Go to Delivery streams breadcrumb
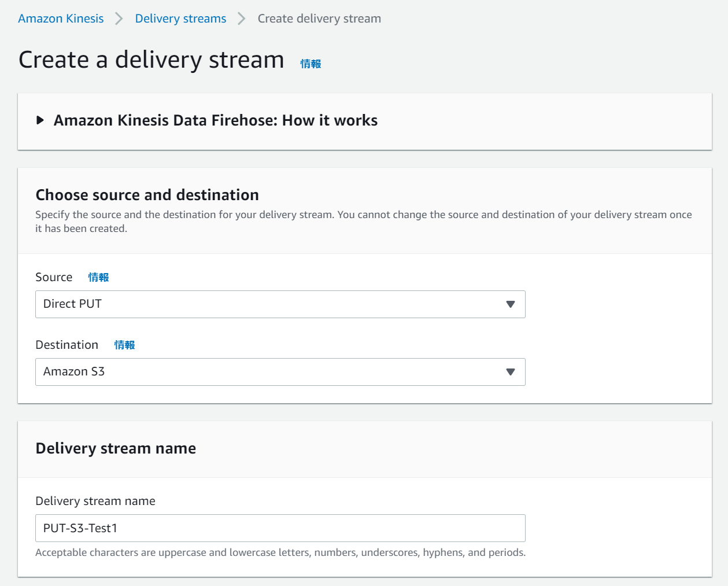Screen dimensions: 728x586 (180, 19)
